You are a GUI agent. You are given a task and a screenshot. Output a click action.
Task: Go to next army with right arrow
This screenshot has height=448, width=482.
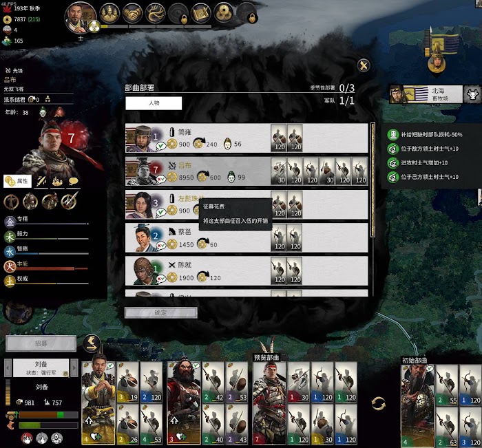pos(74,367)
